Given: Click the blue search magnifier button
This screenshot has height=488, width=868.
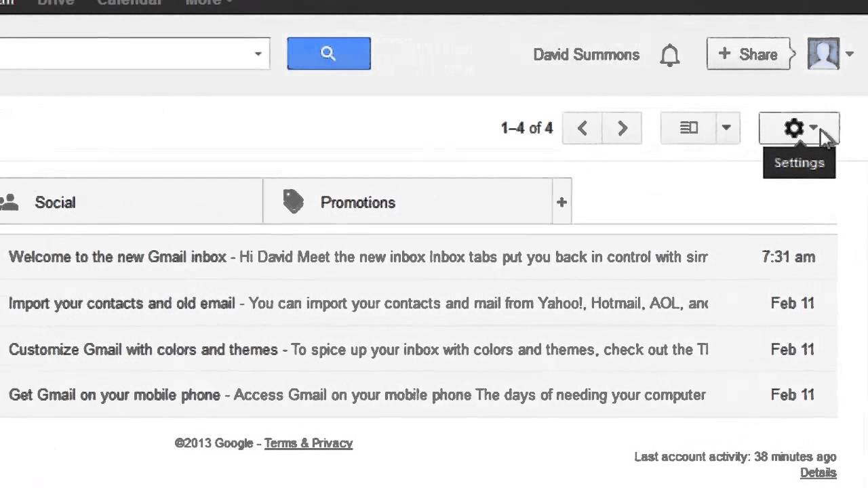Looking at the screenshot, I should [x=329, y=54].
